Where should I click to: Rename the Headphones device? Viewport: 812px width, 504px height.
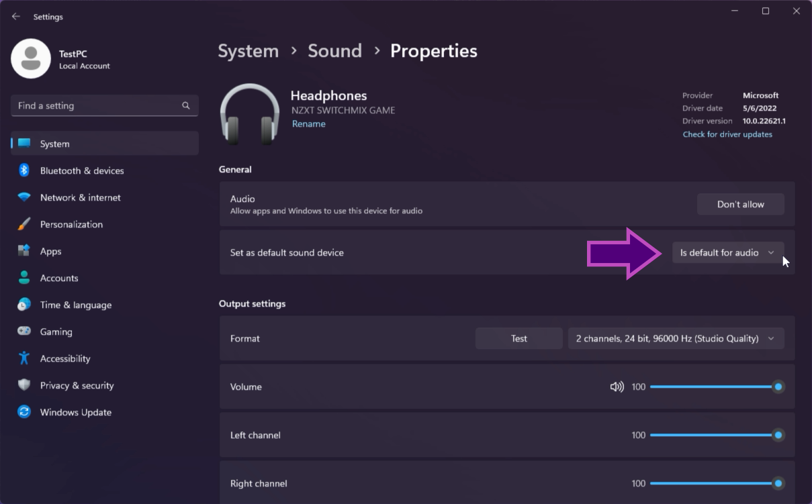pyautogui.click(x=309, y=124)
